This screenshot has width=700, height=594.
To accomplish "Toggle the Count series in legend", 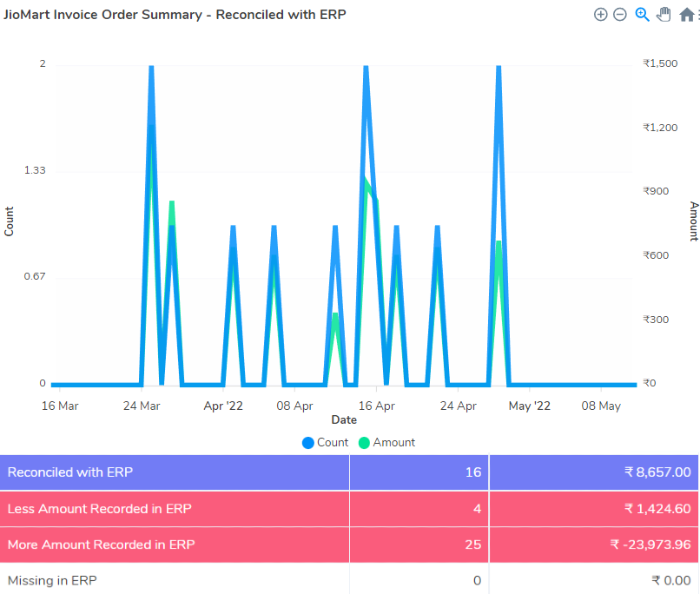I will (325, 442).
